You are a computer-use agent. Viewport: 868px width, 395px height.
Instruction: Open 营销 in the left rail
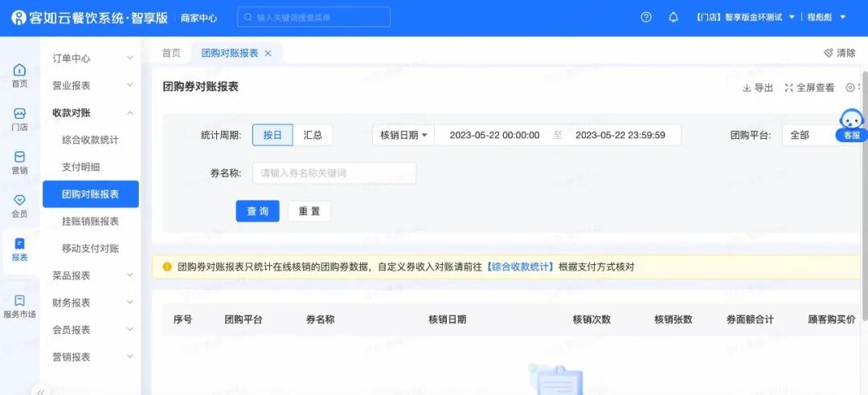point(19,163)
